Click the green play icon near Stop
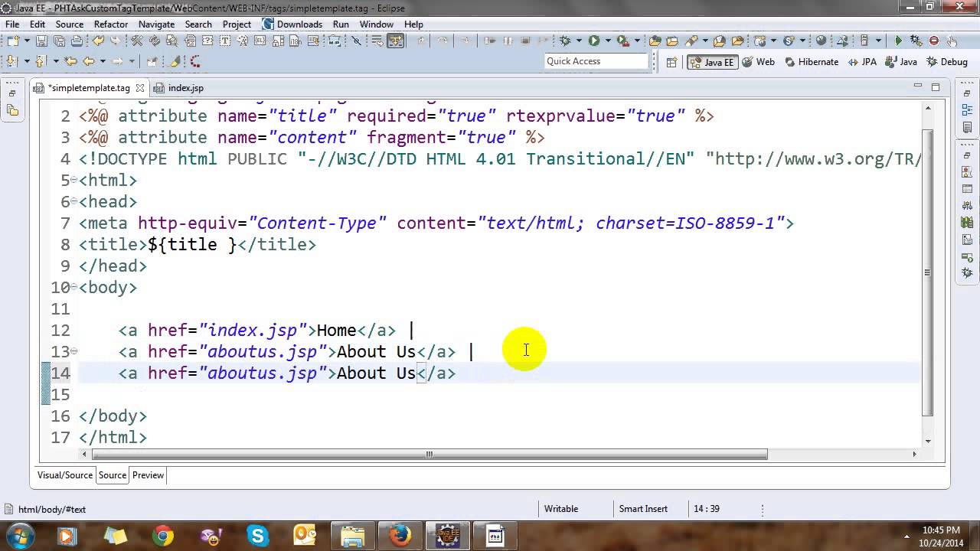980x551 pixels. tap(898, 41)
